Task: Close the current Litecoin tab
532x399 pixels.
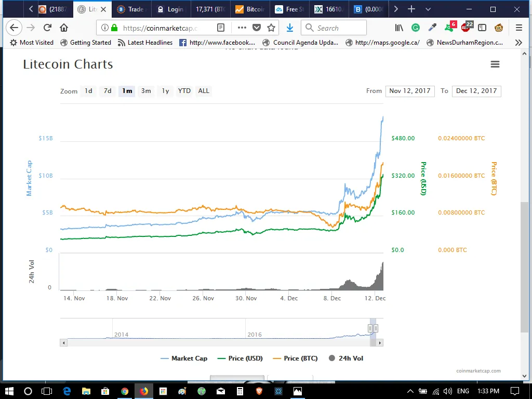Action: click(x=103, y=9)
